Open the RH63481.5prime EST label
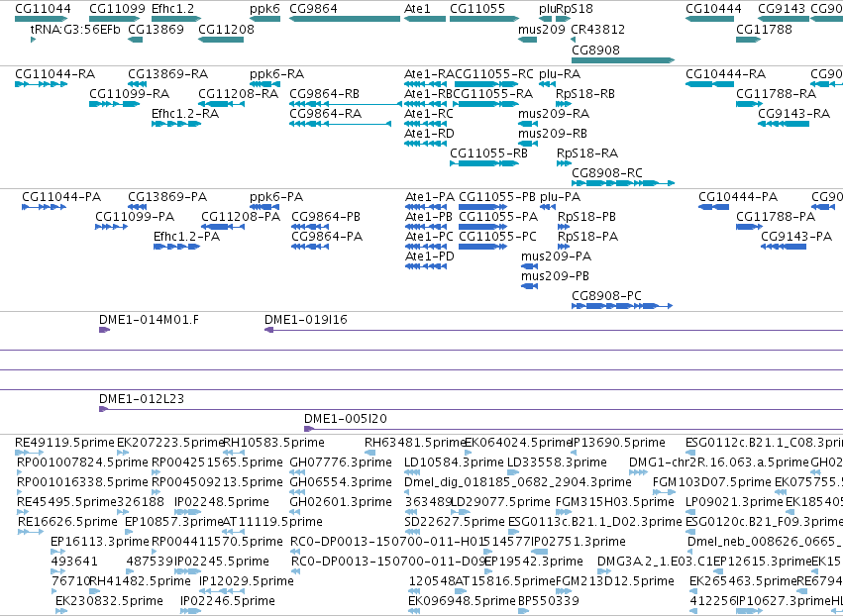The image size is (843, 616). [x=414, y=443]
